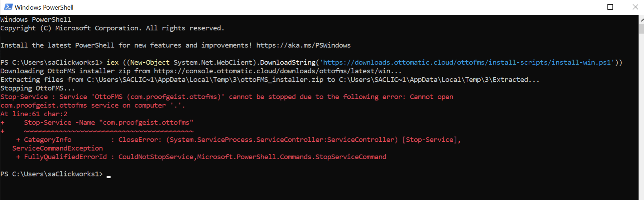
Task: Click the "Windows PowerShell" title bar text
Action: point(44,7)
